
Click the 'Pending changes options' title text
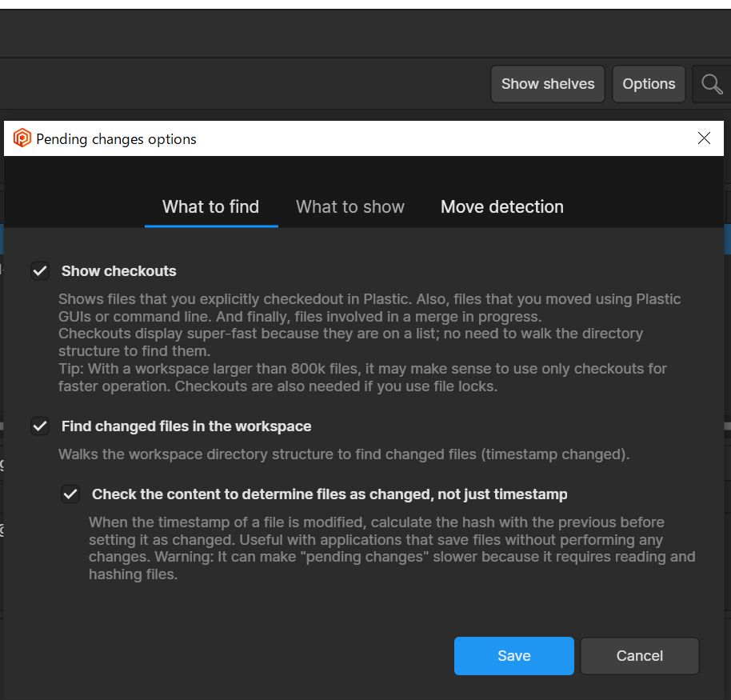pos(116,139)
